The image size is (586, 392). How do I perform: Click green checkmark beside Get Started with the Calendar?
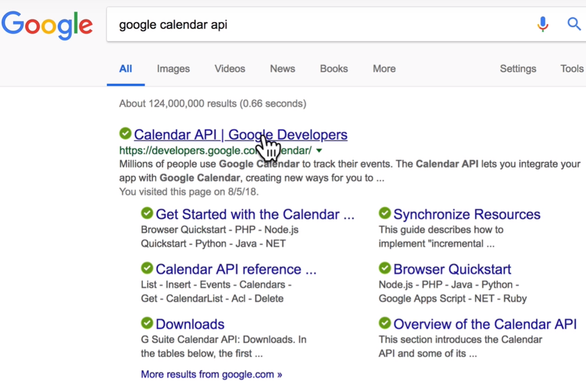[147, 213]
